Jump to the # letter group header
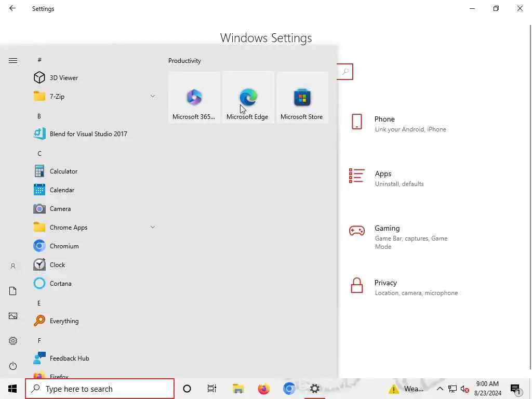The height and width of the screenshot is (399, 532). [x=39, y=60]
